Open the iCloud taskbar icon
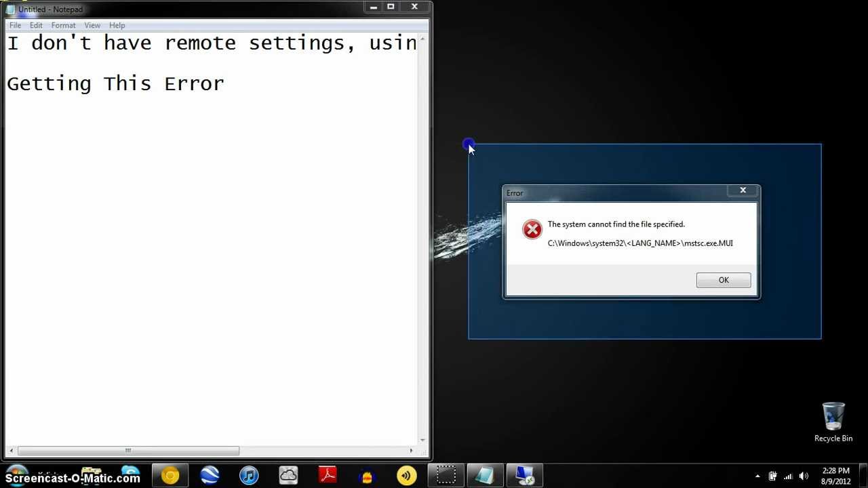Screen dimensions: 868x488 (x=288, y=476)
